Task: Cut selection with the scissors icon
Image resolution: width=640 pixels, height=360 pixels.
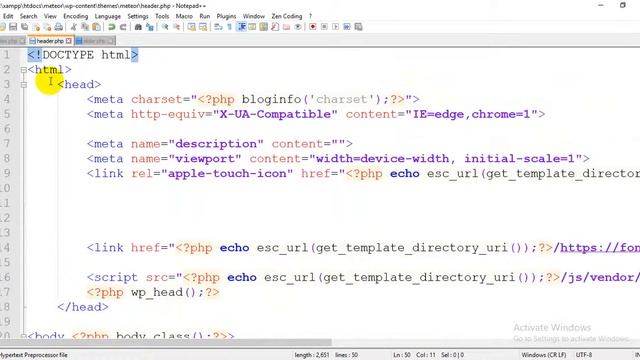Action: 73,27
